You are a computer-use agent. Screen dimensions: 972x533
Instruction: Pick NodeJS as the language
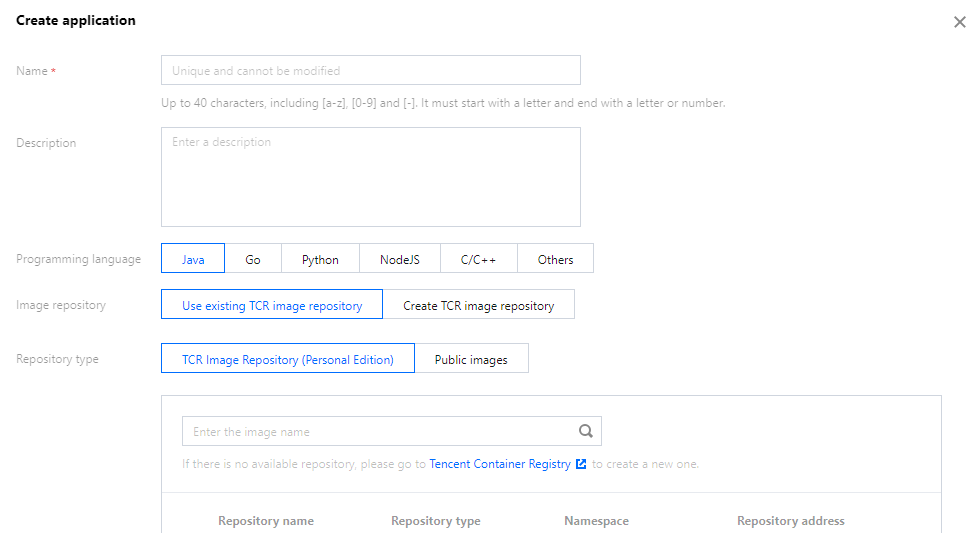400,259
